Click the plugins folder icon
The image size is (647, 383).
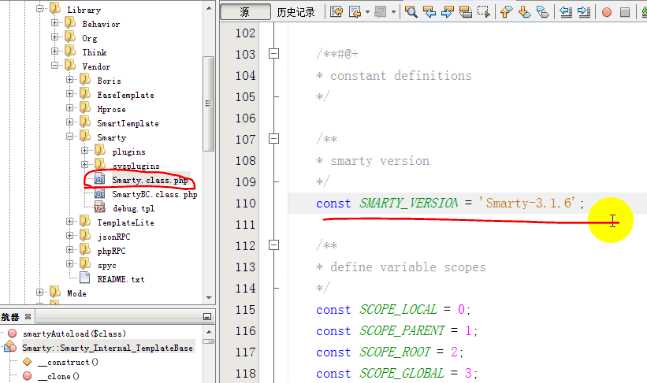click(x=100, y=151)
